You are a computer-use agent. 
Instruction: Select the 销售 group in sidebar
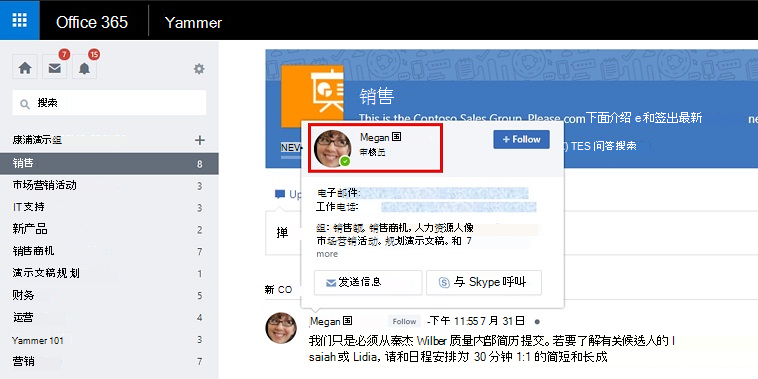coord(109,163)
